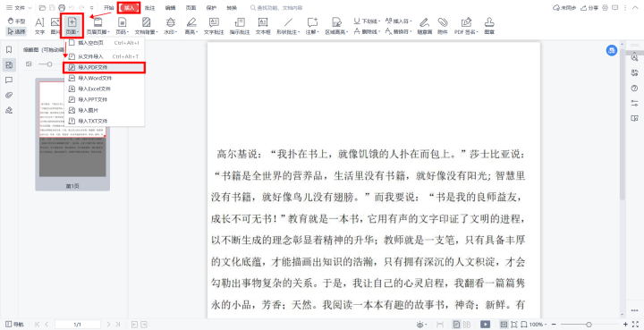Screen dimensions: 644x330
Task: Click the open folder icon
Action: point(42,8)
